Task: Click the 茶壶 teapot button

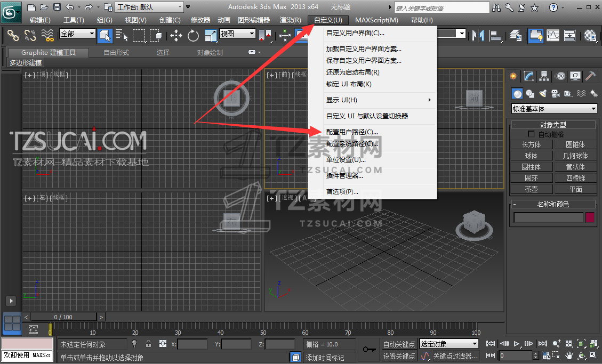Action: (x=532, y=189)
